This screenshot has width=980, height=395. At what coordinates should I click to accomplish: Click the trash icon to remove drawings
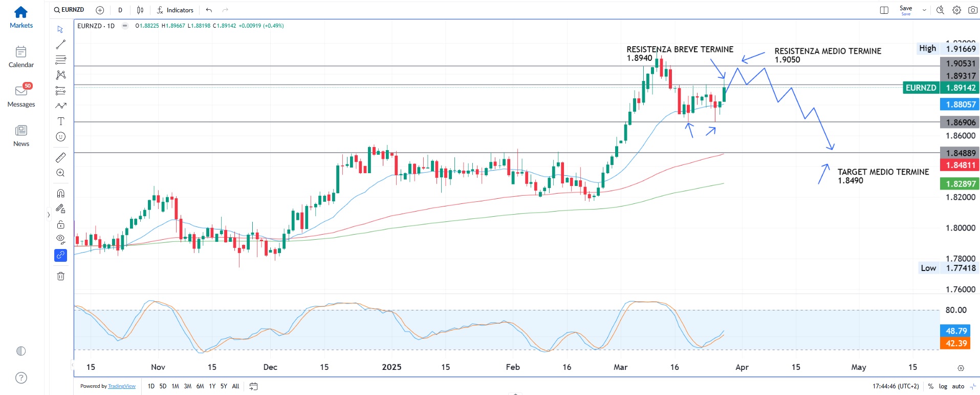pos(60,276)
